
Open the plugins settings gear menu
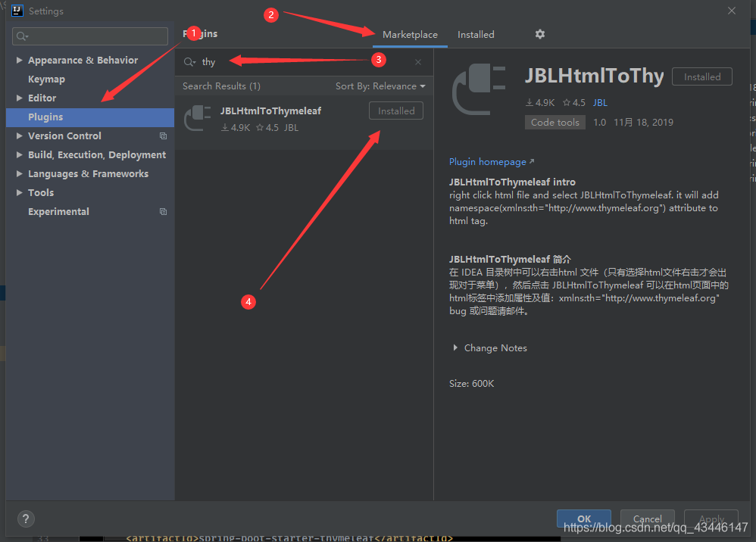click(x=539, y=34)
